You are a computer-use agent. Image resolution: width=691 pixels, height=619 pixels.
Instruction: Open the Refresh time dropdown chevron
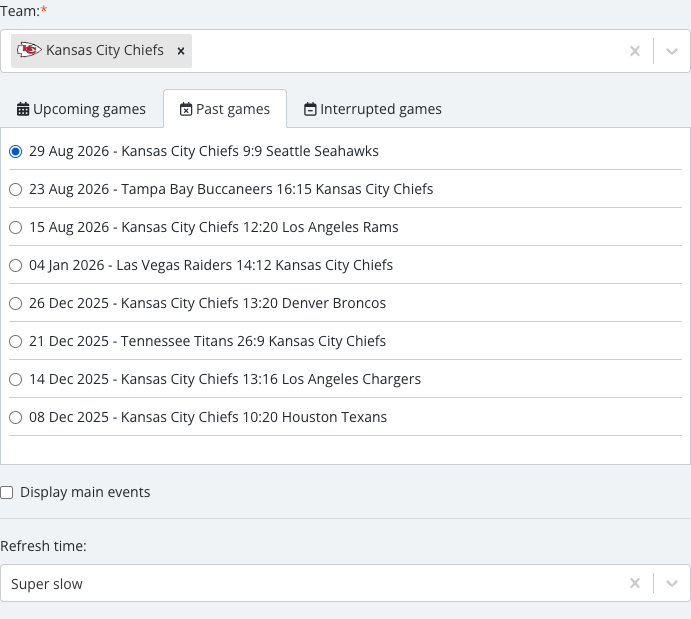pyautogui.click(x=672, y=583)
